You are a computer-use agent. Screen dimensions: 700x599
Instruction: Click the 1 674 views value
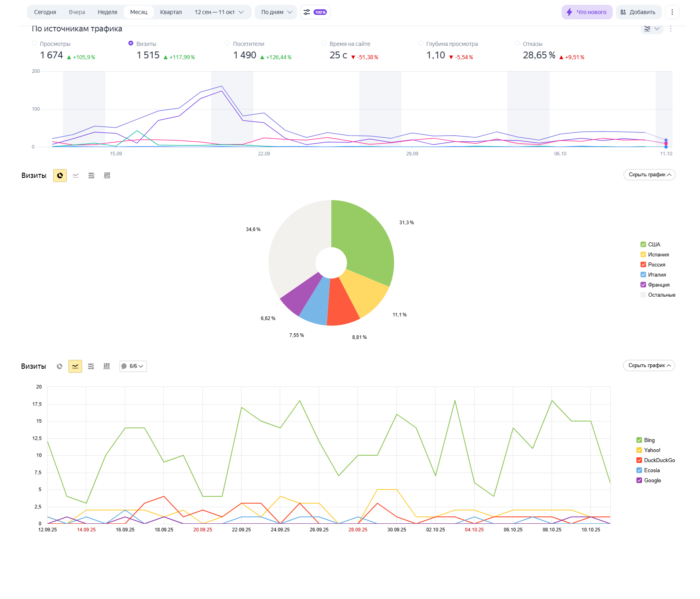52,55
